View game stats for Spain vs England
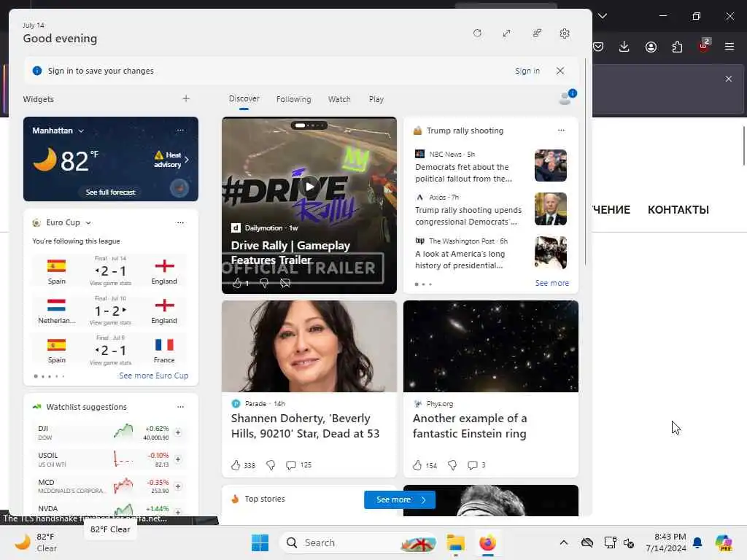The image size is (747, 560). [110, 284]
